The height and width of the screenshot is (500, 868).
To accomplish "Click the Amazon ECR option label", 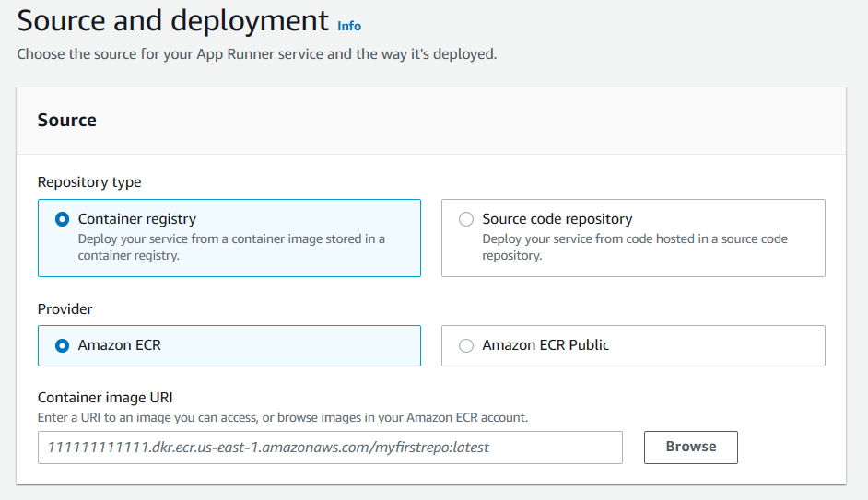I will pos(120,345).
